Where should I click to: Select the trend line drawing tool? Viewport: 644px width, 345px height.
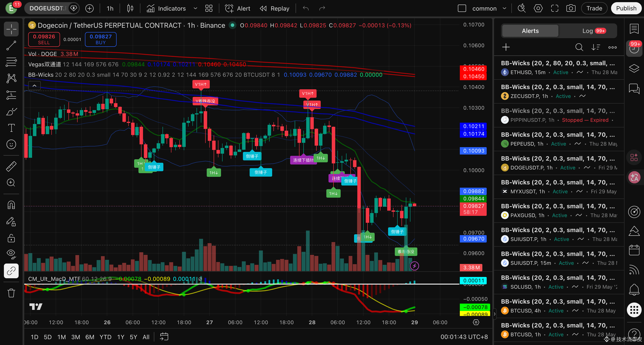click(11, 46)
